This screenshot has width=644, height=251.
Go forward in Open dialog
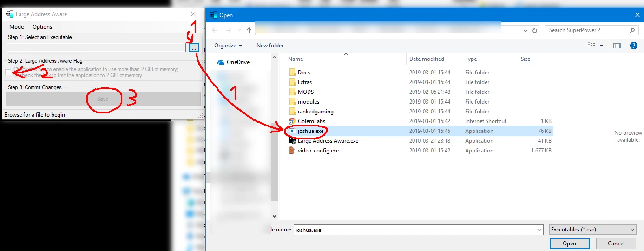228,30
